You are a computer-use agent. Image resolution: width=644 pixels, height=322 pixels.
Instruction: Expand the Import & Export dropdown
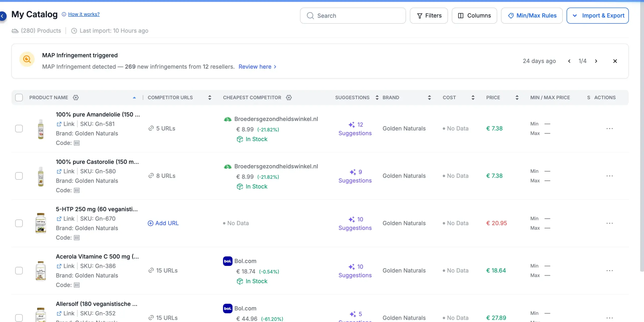point(597,16)
